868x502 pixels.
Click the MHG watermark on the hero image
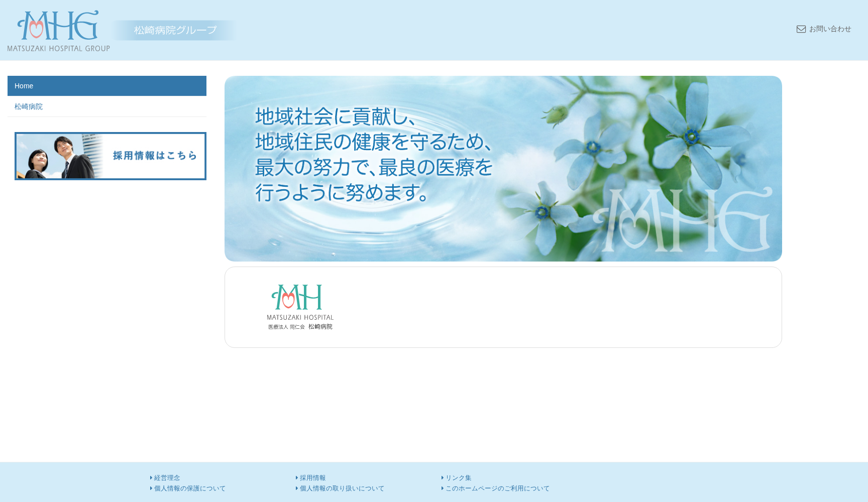(683, 220)
